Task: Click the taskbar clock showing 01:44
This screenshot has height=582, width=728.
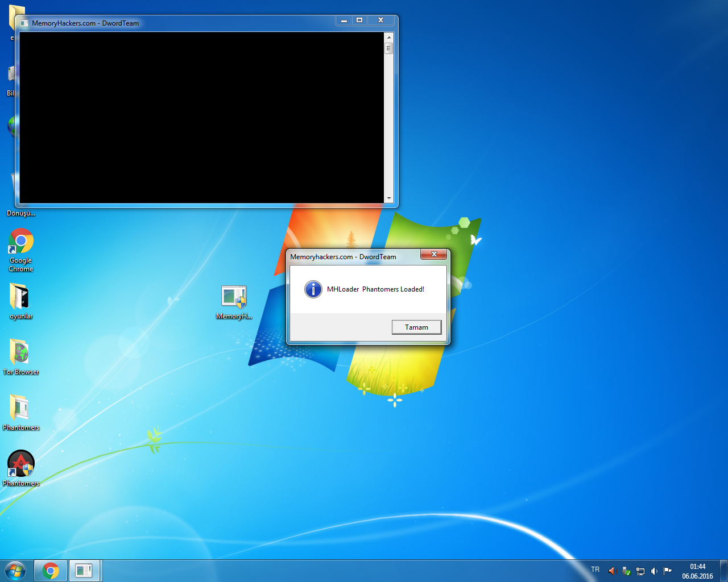Action: (x=698, y=567)
